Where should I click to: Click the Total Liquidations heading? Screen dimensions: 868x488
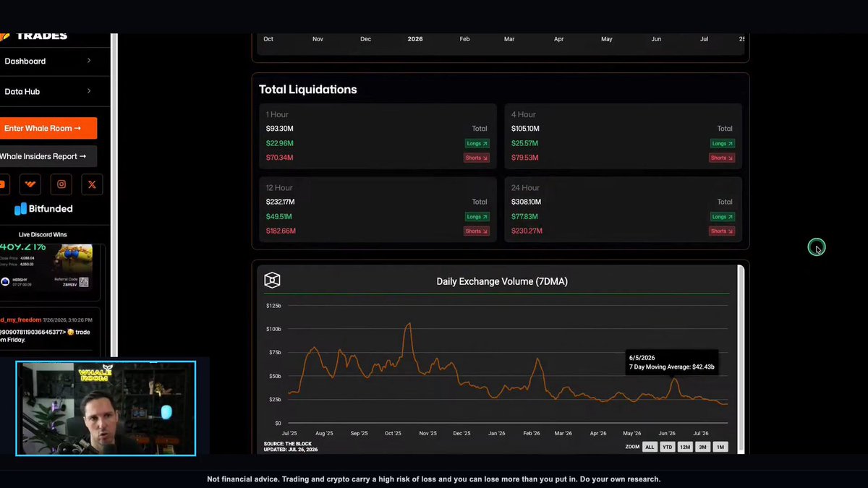[x=308, y=90]
